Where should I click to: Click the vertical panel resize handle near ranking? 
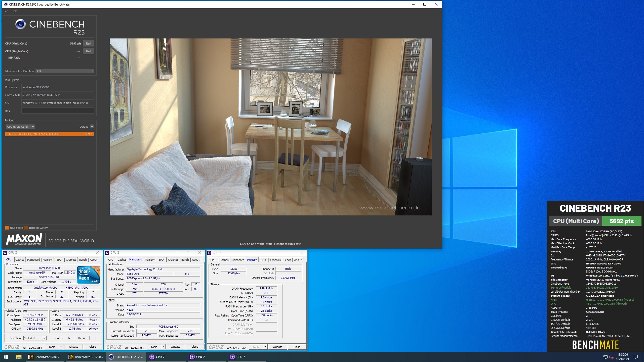99,131
